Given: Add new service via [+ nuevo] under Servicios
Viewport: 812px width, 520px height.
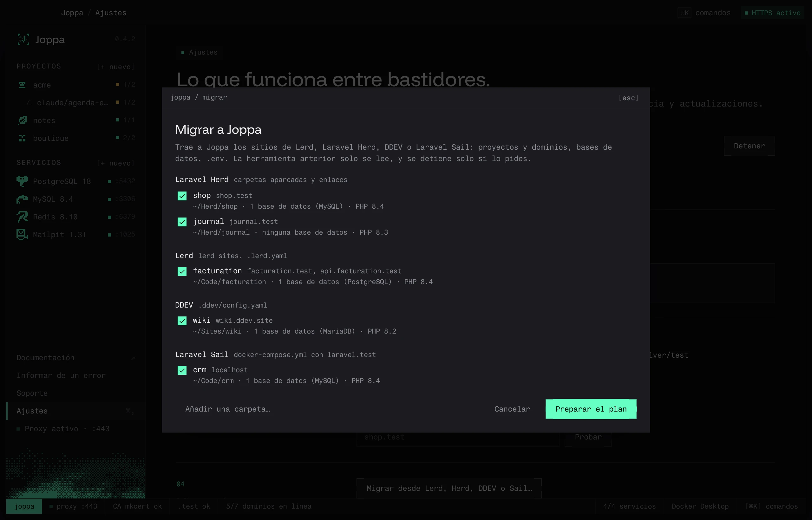Looking at the screenshot, I should (116, 163).
